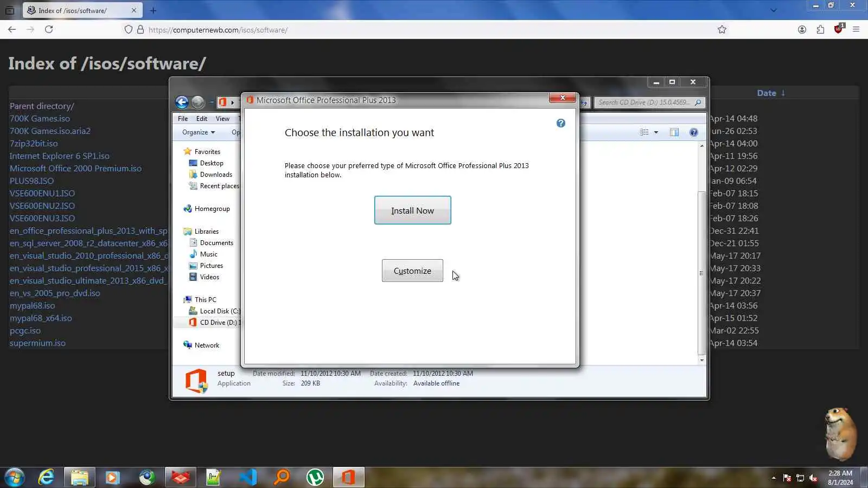Open the Pictures library
Viewport: 868px width, 488px height.
(212, 266)
